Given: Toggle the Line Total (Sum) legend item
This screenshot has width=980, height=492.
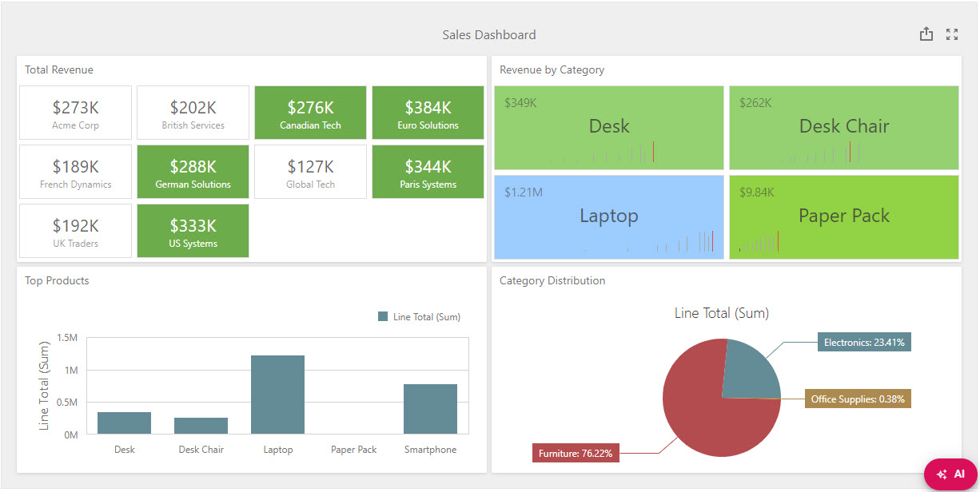Looking at the screenshot, I should (x=420, y=316).
